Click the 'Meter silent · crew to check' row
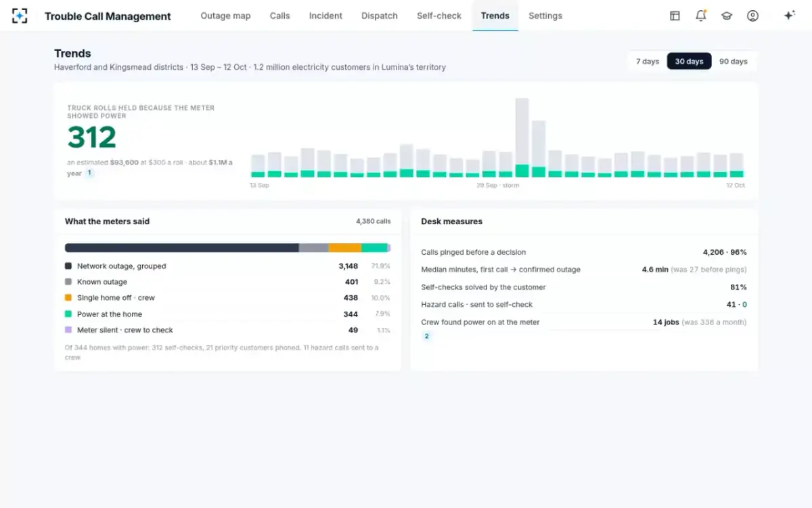The height and width of the screenshot is (508, 812). pyautogui.click(x=227, y=330)
